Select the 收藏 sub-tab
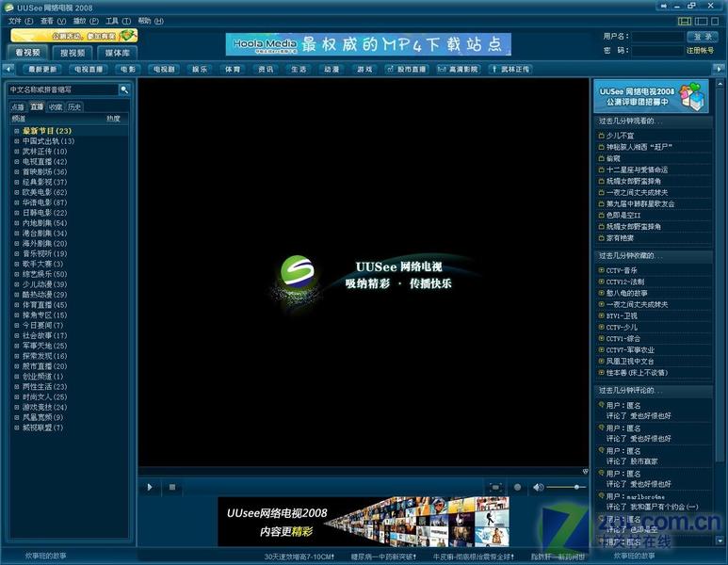 click(x=56, y=106)
